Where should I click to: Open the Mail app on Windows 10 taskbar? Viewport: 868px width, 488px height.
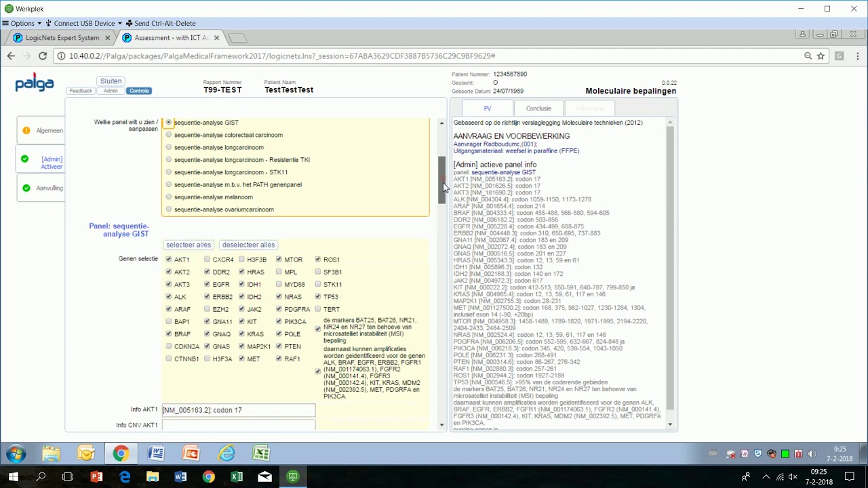coord(264,477)
